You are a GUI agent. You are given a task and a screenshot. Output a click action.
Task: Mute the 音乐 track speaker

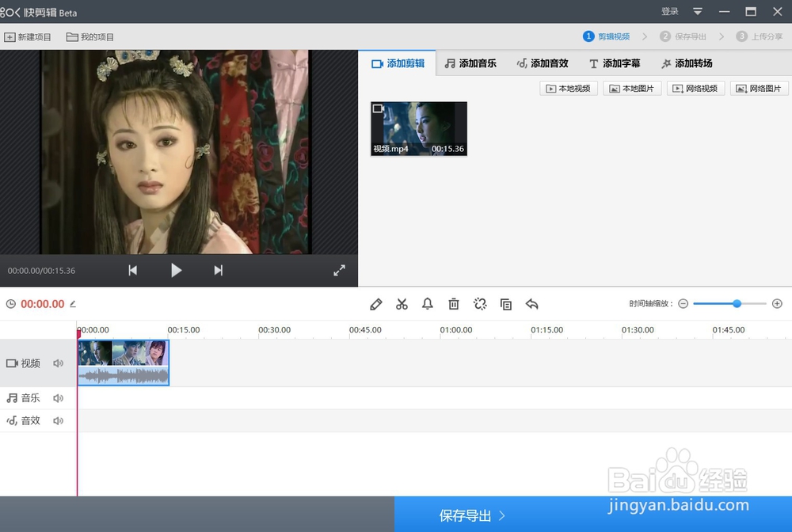pyautogui.click(x=58, y=397)
